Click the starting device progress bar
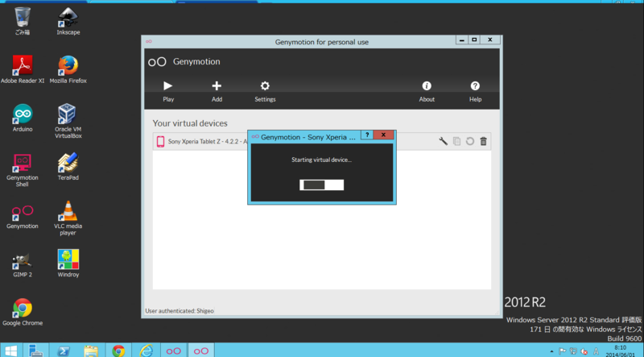The image size is (644, 357). pos(321,185)
